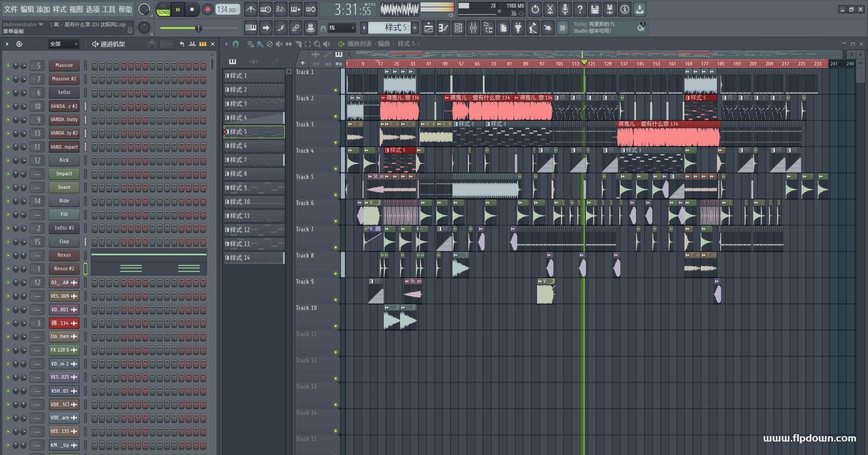Viewport: 868px width, 455px height.
Task: Open the channel rack graph editor icon
Action: tap(193, 44)
